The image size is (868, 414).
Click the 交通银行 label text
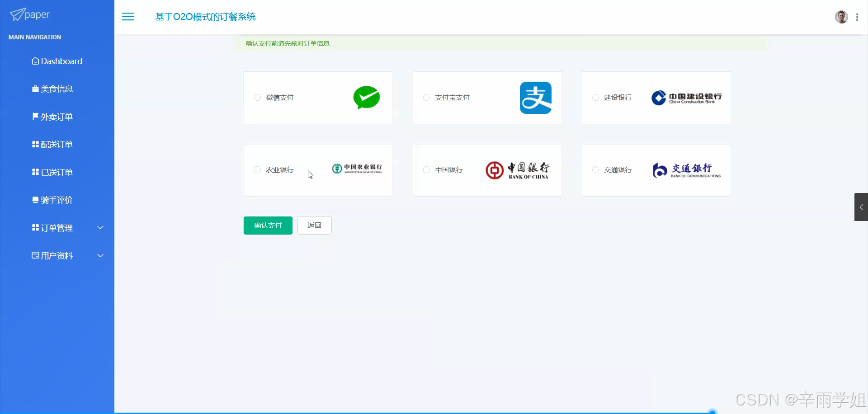pyautogui.click(x=618, y=170)
